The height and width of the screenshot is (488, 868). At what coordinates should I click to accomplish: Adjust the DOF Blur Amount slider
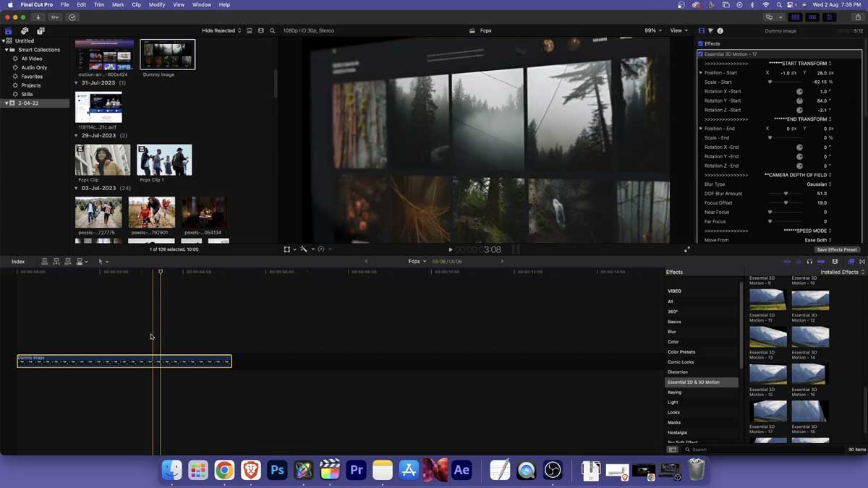point(786,194)
